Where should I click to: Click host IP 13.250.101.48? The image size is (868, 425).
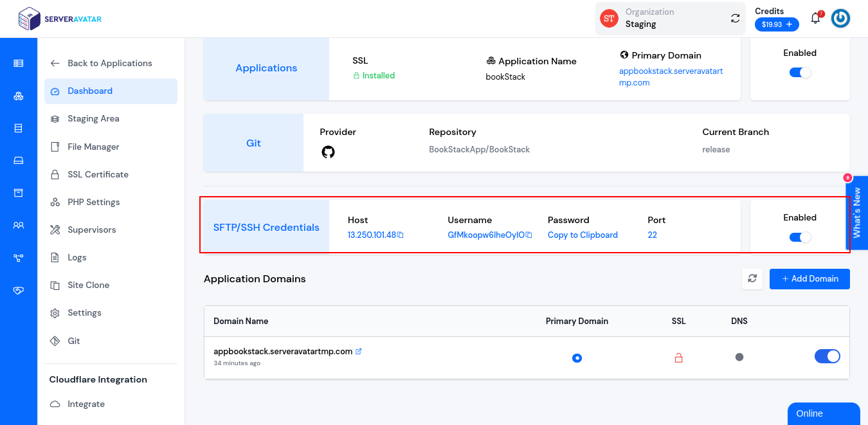tap(372, 235)
